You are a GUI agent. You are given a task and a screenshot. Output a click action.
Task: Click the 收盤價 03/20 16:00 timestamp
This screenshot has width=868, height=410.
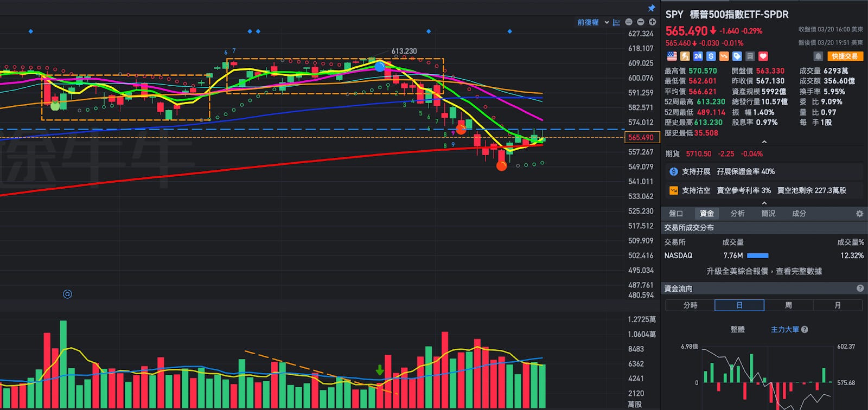pos(831,30)
